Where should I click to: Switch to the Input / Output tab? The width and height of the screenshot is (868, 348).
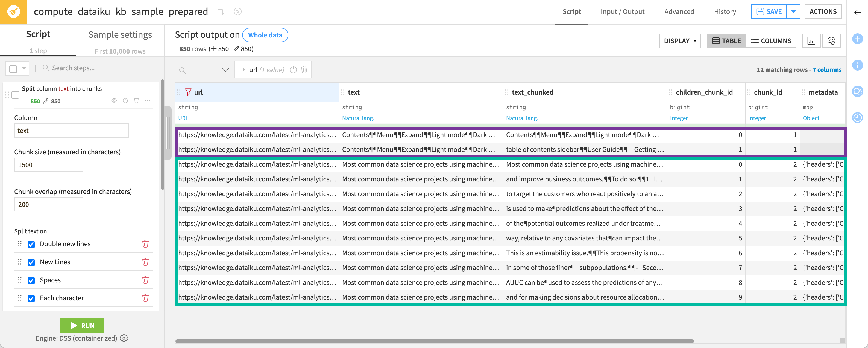[622, 11]
